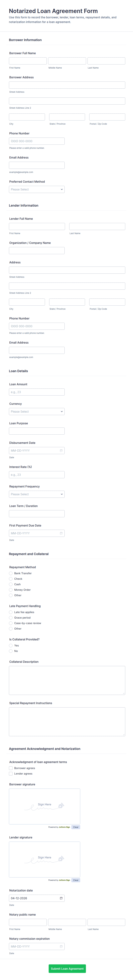Clear the Lender signature
The height and width of the screenshot is (980, 133).
pos(76,880)
